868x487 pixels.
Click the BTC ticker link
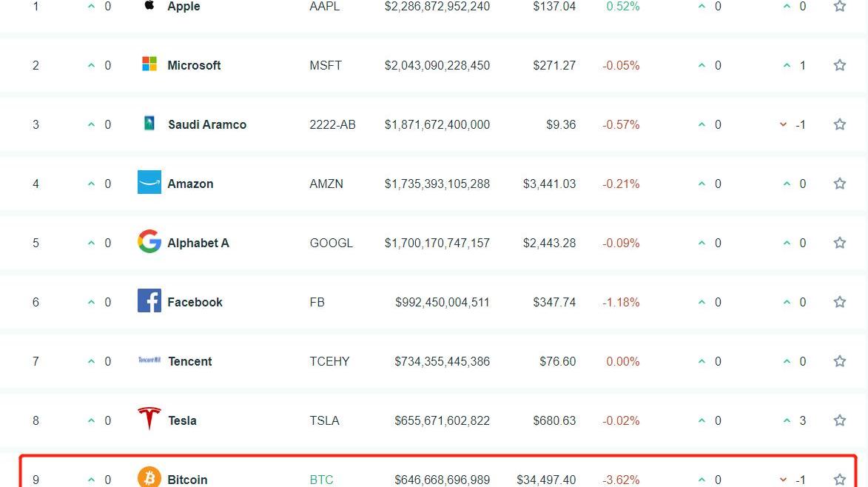click(x=321, y=480)
